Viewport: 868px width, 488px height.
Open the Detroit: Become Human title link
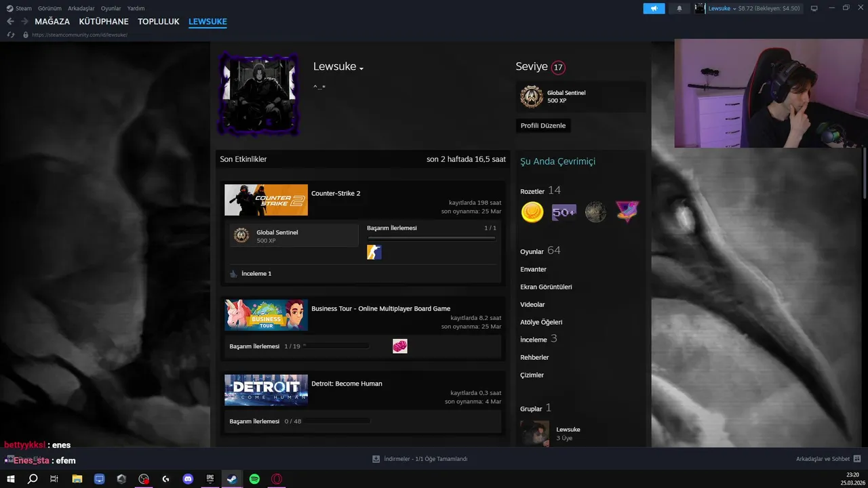click(x=347, y=384)
